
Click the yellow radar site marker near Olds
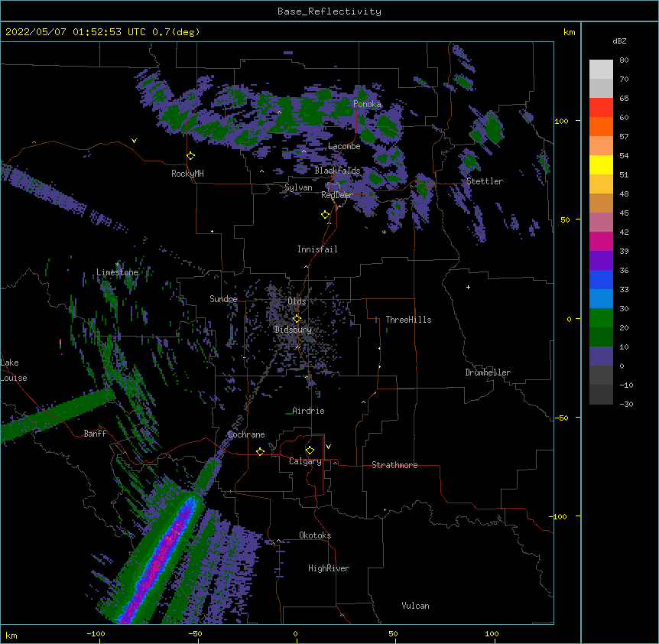pyautogui.click(x=297, y=319)
